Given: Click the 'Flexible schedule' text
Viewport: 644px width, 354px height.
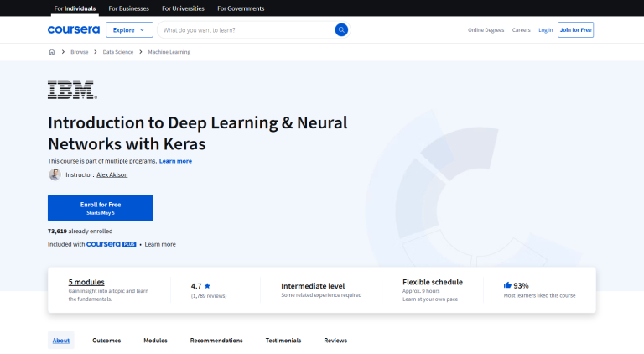Looking at the screenshot, I should point(433,282).
